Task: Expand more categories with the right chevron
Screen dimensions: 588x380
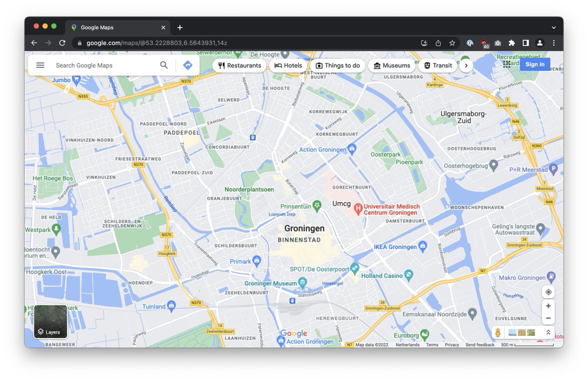Action: 466,65
